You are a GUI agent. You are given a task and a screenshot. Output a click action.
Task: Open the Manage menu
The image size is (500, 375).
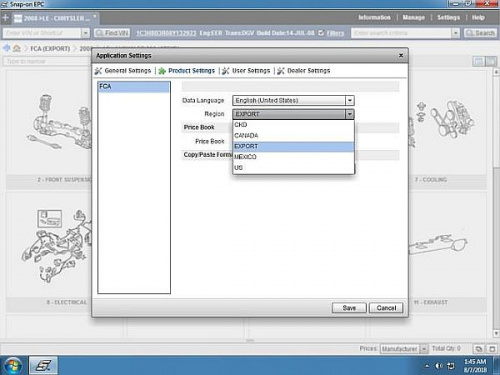414,17
